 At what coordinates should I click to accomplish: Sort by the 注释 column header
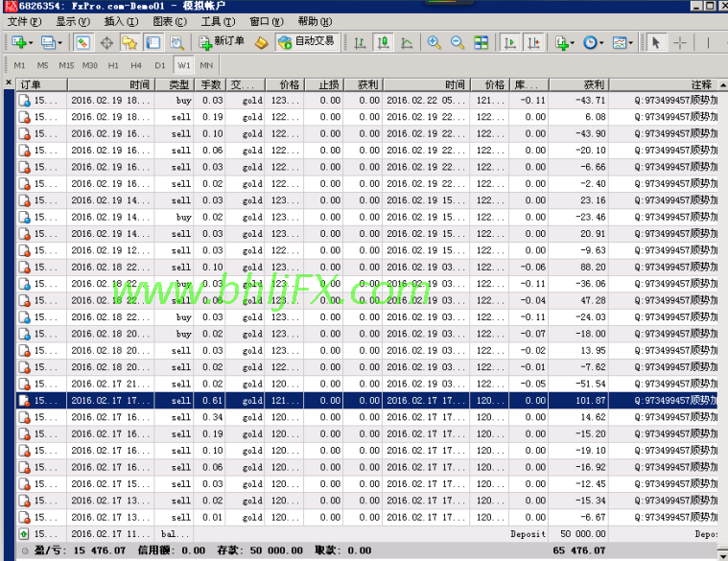click(x=664, y=84)
